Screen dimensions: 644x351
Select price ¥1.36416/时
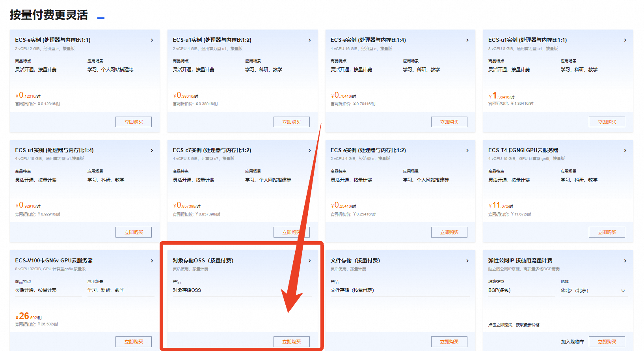tap(501, 95)
